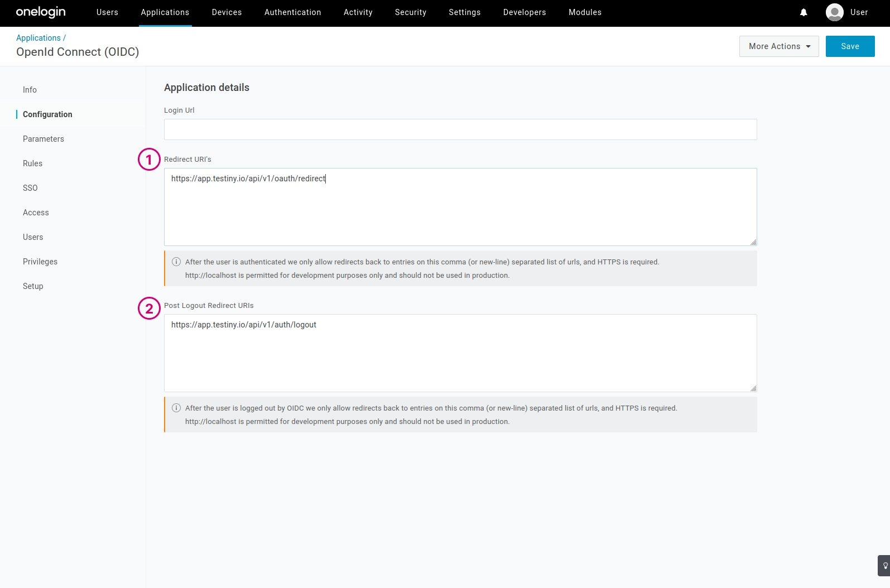
Task: Open the Developers menu
Action: click(x=525, y=12)
